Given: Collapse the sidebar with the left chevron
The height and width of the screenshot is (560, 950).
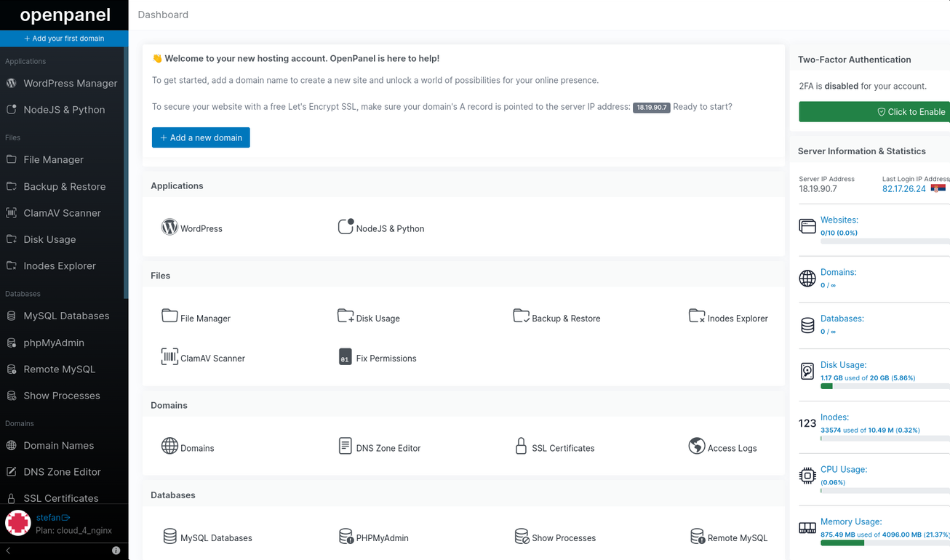Looking at the screenshot, I should coord(8,551).
